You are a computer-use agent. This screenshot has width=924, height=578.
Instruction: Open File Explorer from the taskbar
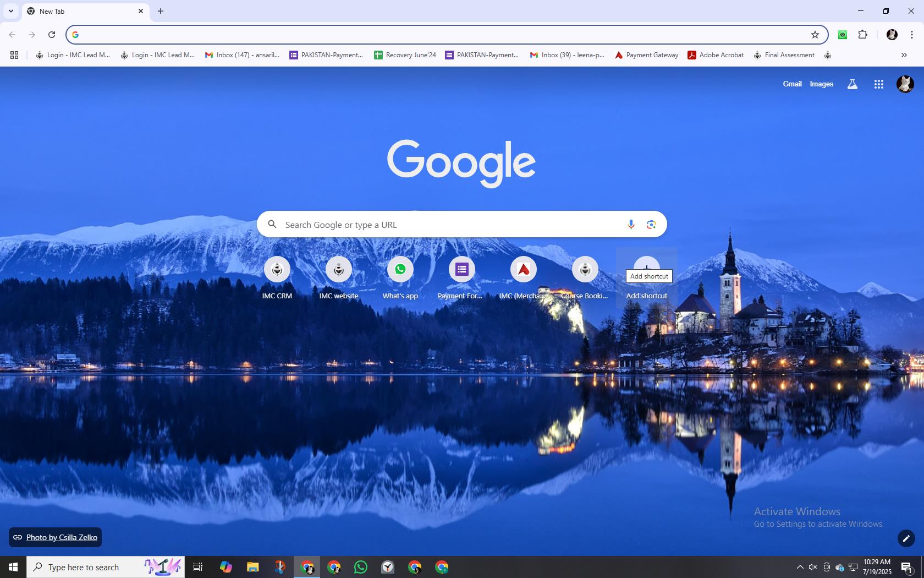[252, 567]
